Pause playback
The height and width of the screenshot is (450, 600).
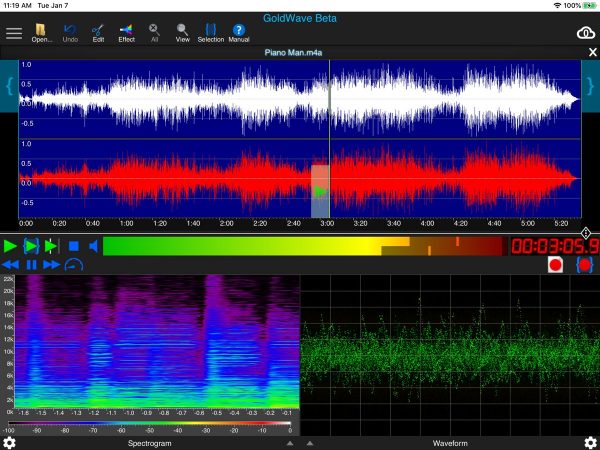coord(31,265)
